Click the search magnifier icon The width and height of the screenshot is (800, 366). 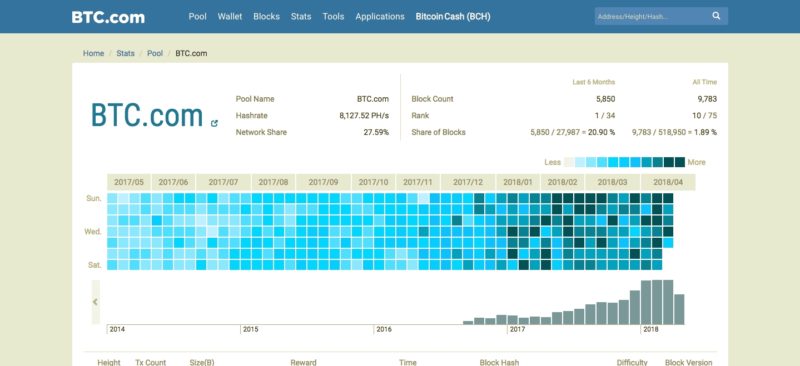pos(716,16)
